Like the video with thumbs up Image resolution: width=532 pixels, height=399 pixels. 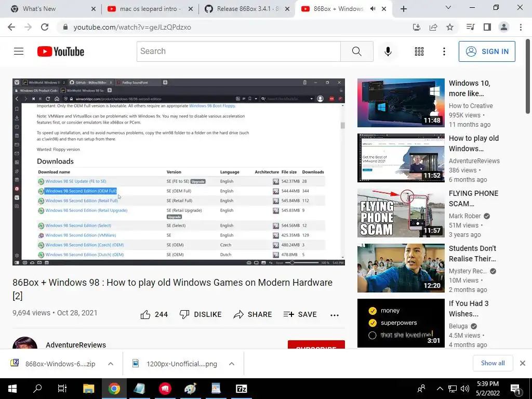pos(154,314)
